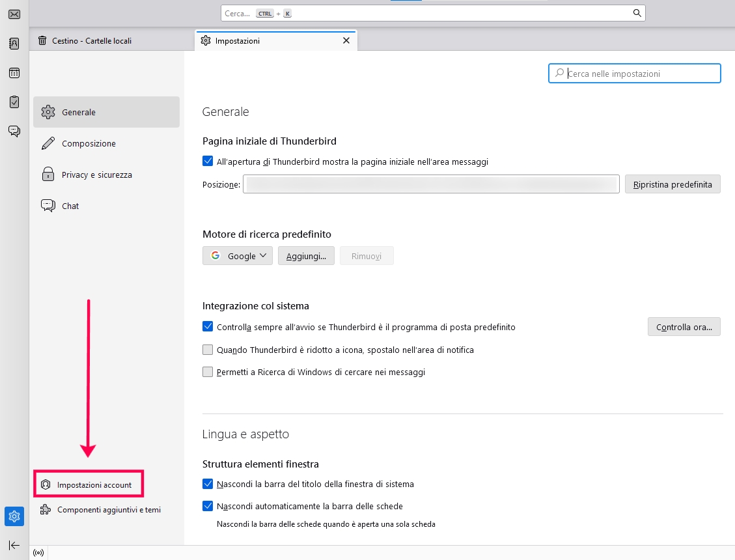Uncheck show start page at Thunderbird launch

tap(208, 161)
